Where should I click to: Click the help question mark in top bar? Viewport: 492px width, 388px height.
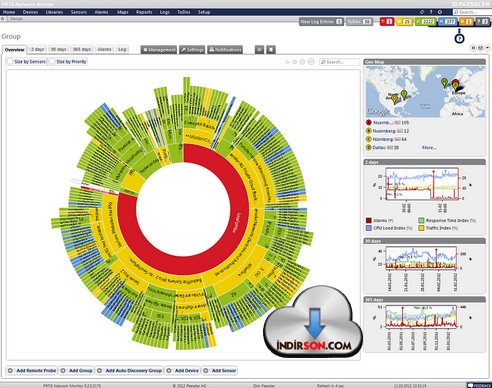pos(431,12)
